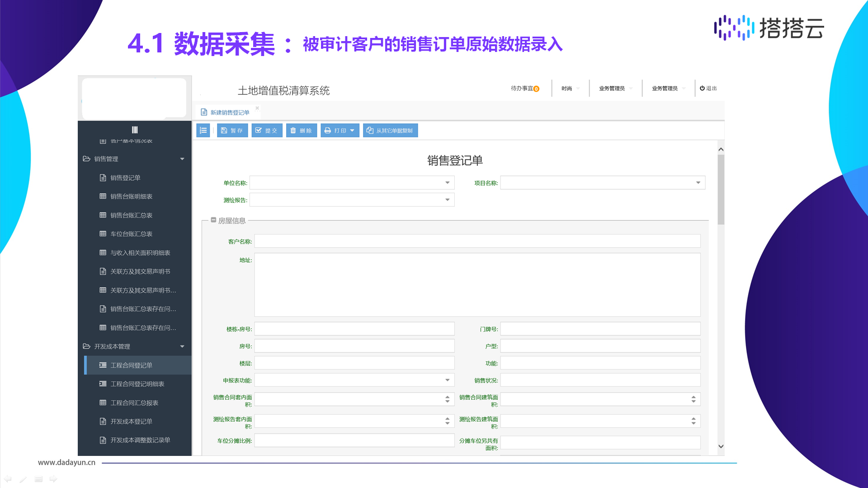Collapse the 开发成本管理 menu group
The image size is (868, 488).
(135, 347)
